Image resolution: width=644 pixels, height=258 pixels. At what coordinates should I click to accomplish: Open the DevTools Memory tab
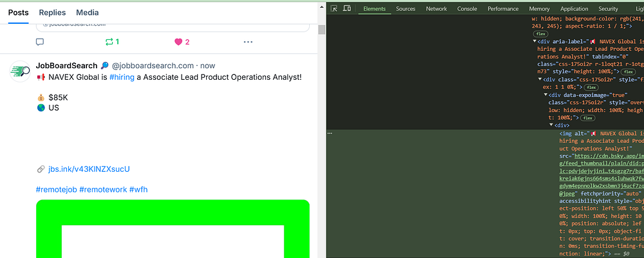[x=539, y=8]
